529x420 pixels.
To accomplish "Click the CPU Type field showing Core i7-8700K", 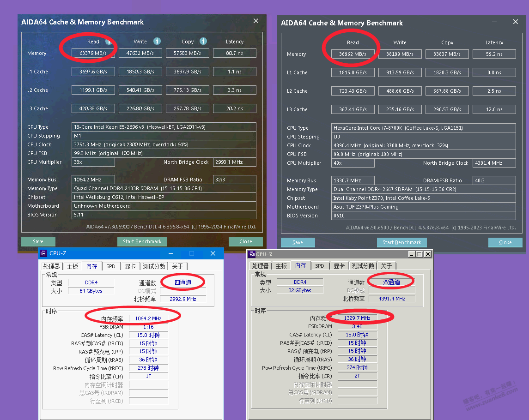I will coord(424,128).
